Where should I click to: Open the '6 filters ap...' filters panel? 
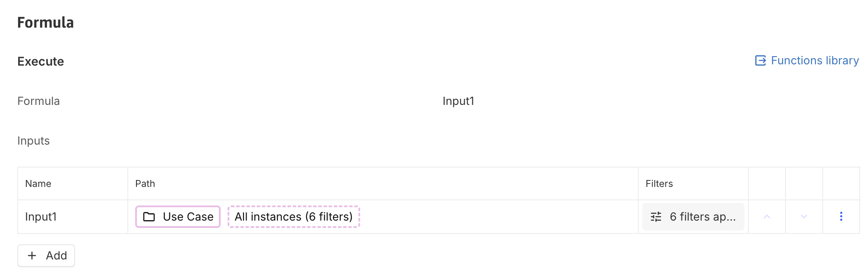coord(693,217)
